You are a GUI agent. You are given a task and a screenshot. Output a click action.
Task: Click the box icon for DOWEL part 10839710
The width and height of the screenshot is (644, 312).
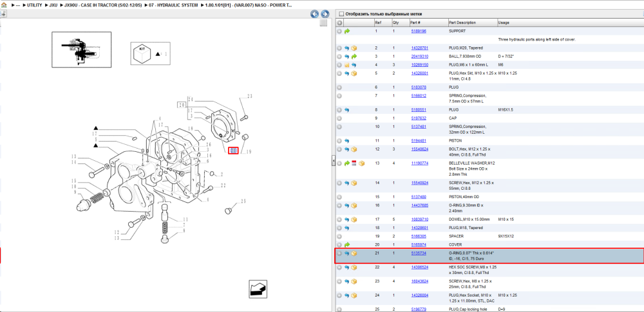pos(354,219)
